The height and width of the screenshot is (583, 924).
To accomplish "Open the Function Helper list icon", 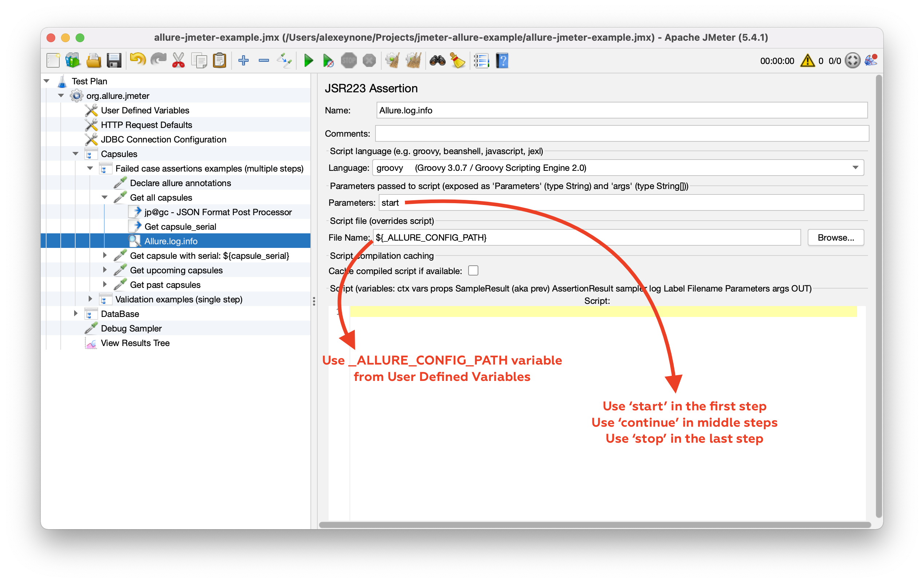I will pyautogui.click(x=481, y=61).
